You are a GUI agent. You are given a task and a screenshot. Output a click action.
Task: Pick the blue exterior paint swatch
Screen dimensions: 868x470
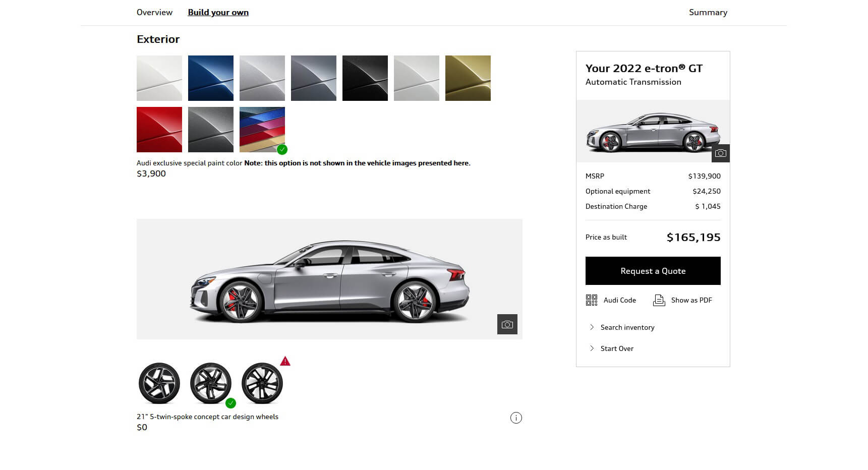(211, 78)
